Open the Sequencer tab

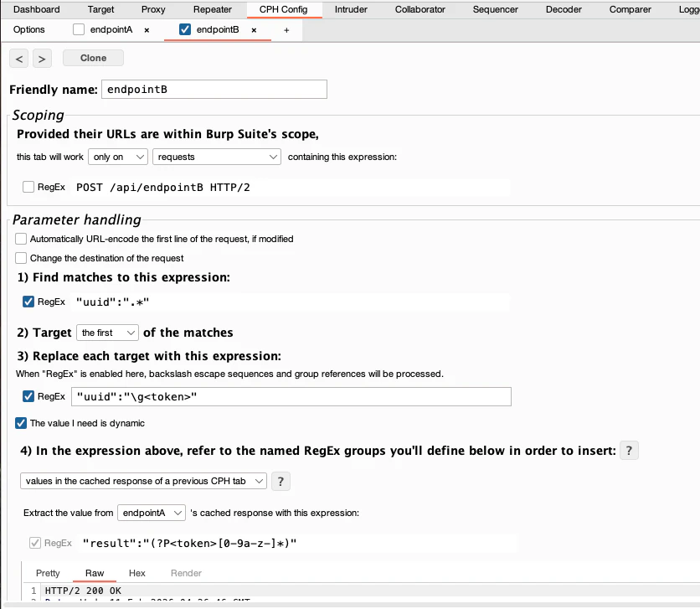click(x=496, y=9)
